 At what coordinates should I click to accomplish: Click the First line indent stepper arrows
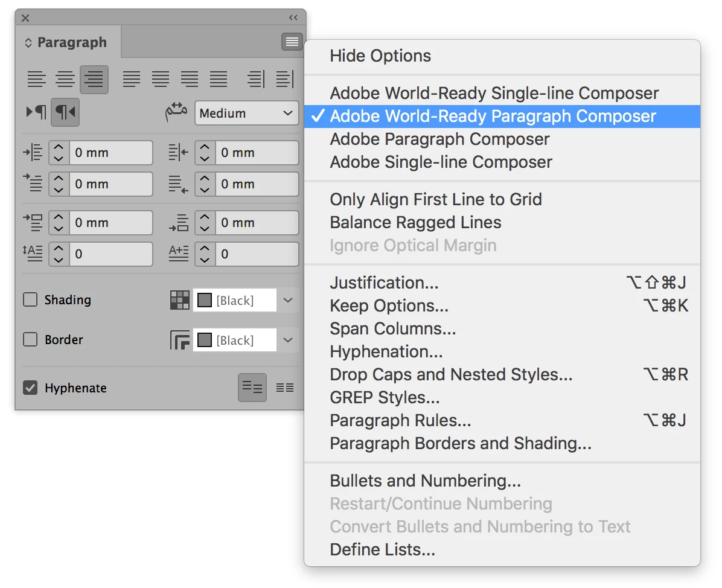click(59, 184)
